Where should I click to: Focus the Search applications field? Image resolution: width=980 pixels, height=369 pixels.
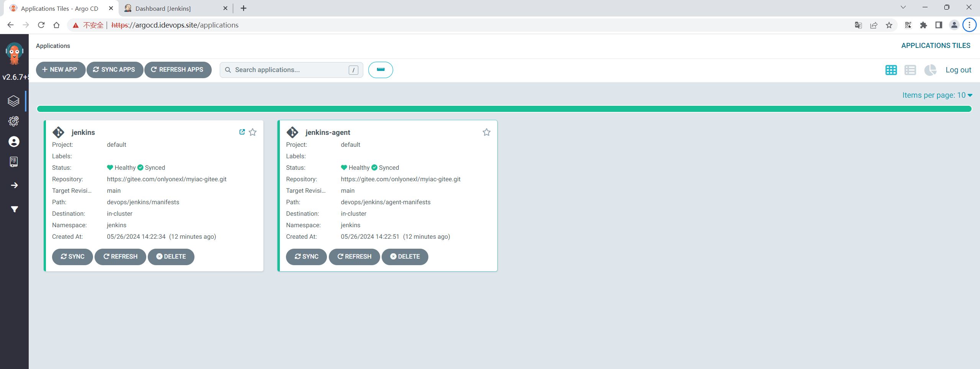[291, 70]
